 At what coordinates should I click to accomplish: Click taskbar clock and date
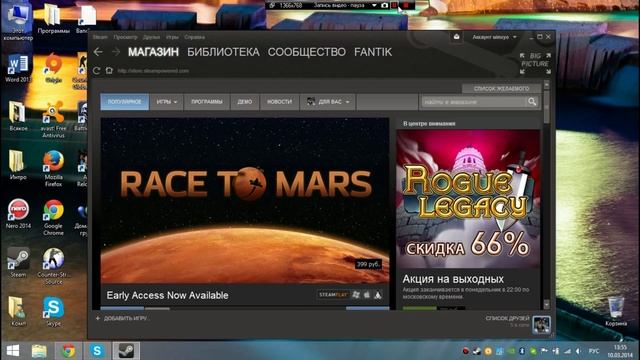620,351
